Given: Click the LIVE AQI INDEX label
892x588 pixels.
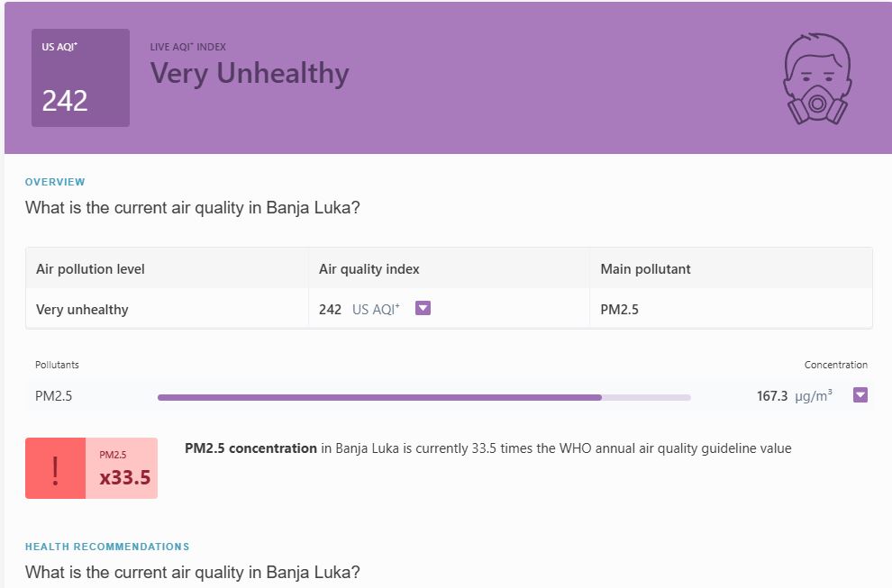Looking at the screenshot, I should (187, 47).
